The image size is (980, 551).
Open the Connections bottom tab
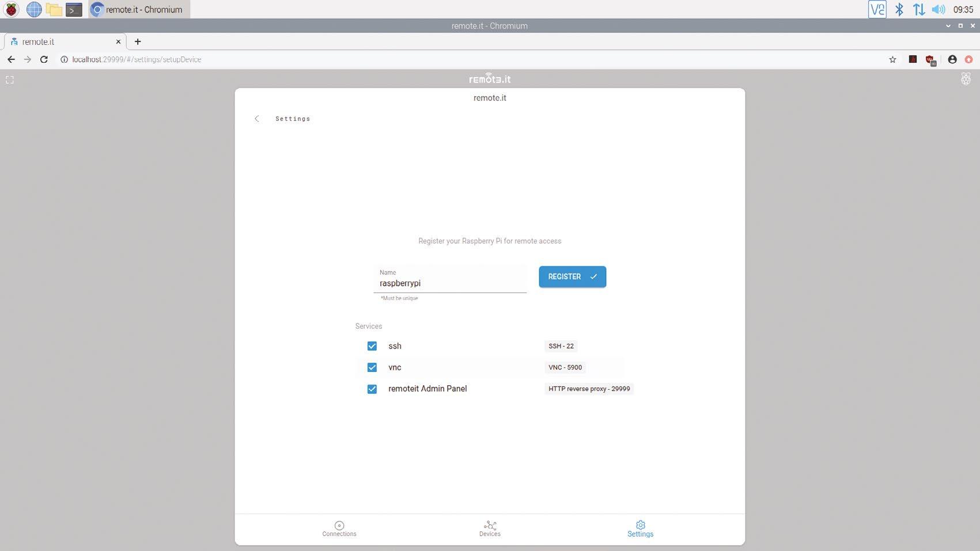339,529
